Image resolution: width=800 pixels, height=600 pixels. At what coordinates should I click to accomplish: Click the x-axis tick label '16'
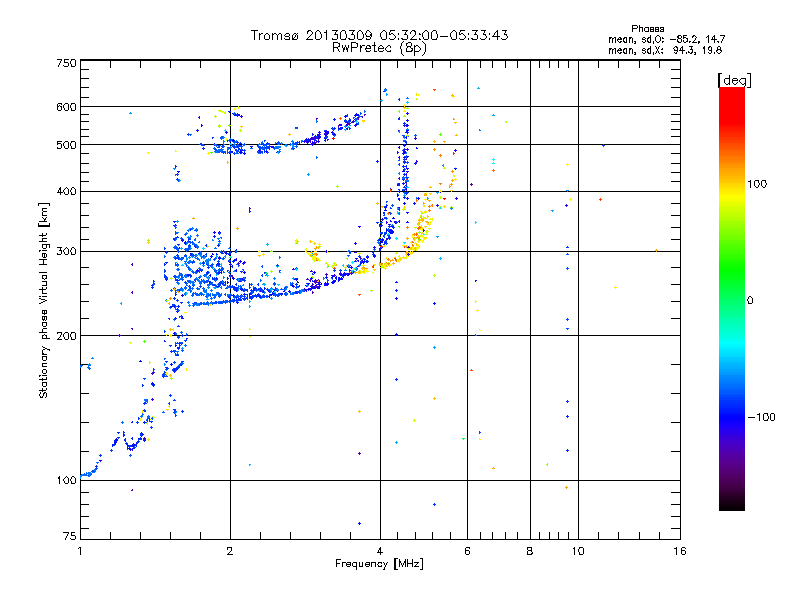click(x=680, y=551)
